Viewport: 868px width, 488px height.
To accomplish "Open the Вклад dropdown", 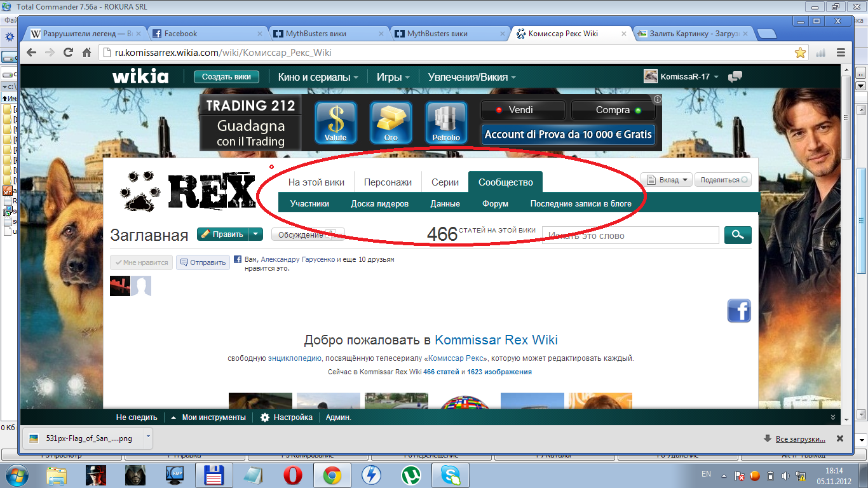I will click(x=666, y=180).
